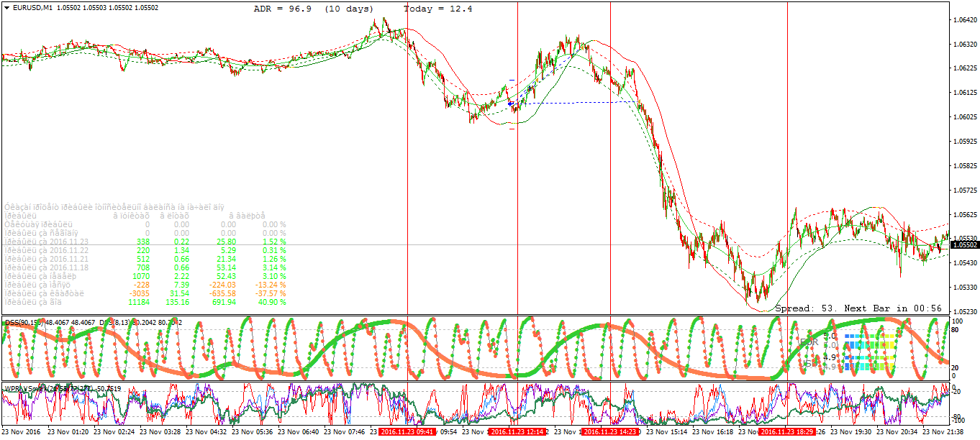
Task: Click the 2016.11.22 row in stats table
Action: pyautogui.click(x=145, y=250)
